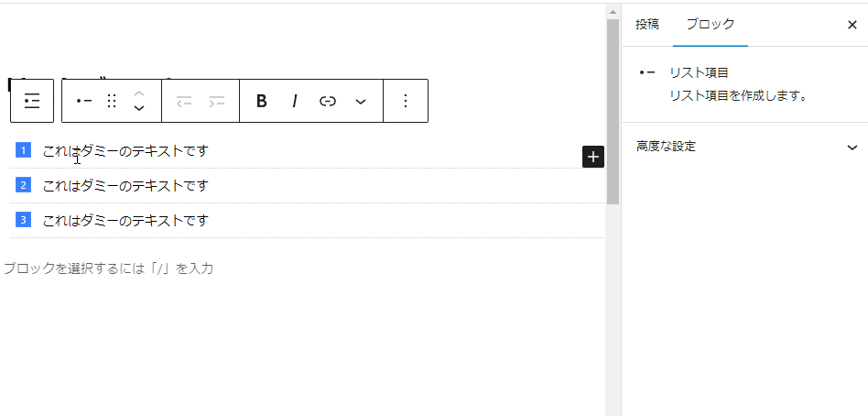Open more rich text options dropdown
Viewport: 868px width, 416px height.
(x=361, y=101)
